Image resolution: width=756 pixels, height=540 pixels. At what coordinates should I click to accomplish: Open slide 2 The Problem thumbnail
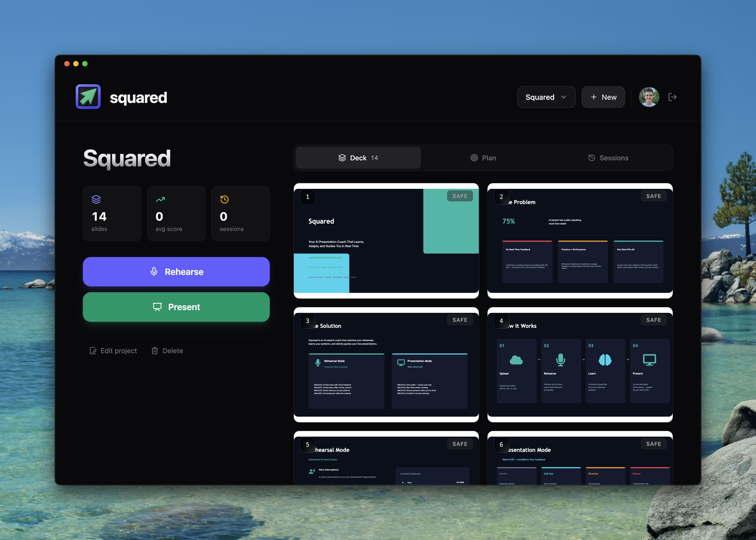580,241
